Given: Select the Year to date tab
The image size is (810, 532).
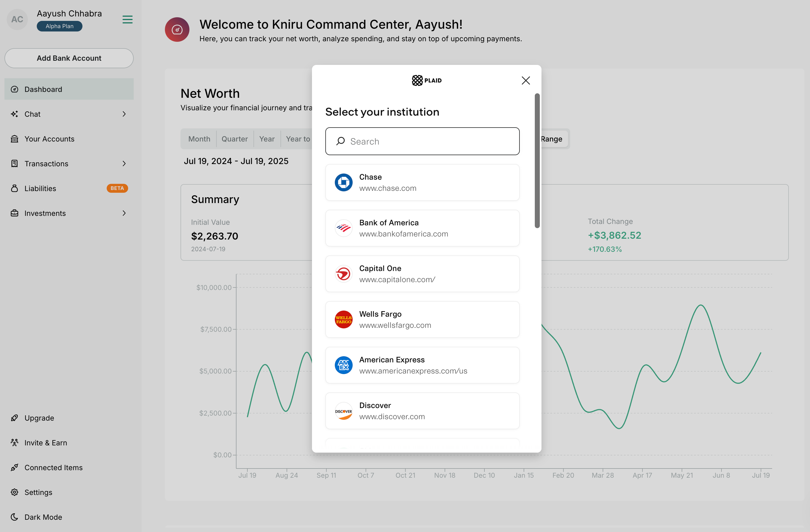Looking at the screenshot, I should pyautogui.click(x=298, y=139).
